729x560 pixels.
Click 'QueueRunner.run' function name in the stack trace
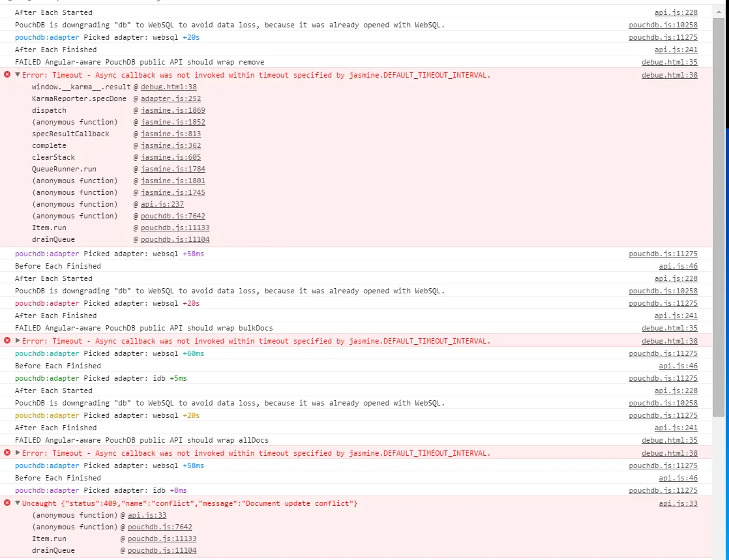pyautogui.click(x=64, y=169)
